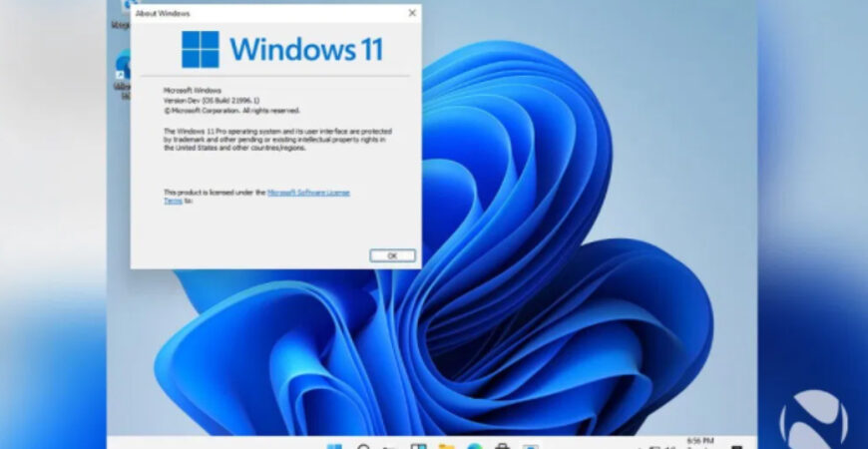868x449 pixels.
Task: Open Microsoft Store bag icon on taskbar
Action: pos(502,446)
